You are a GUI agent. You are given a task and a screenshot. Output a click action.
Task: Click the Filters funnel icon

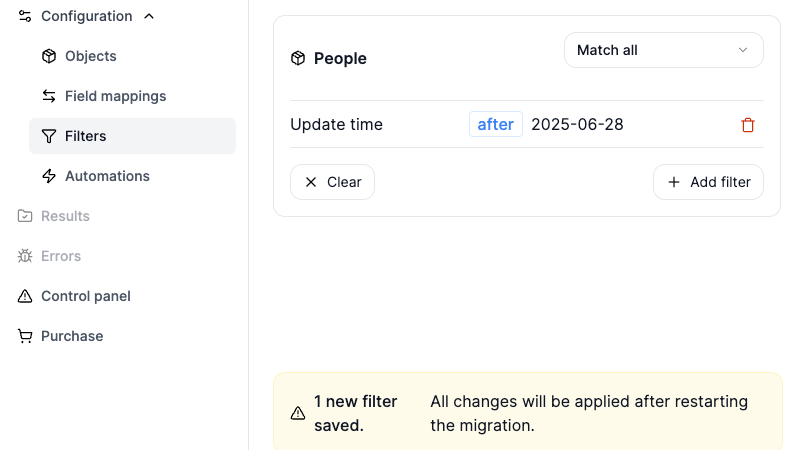click(x=49, y=136)
